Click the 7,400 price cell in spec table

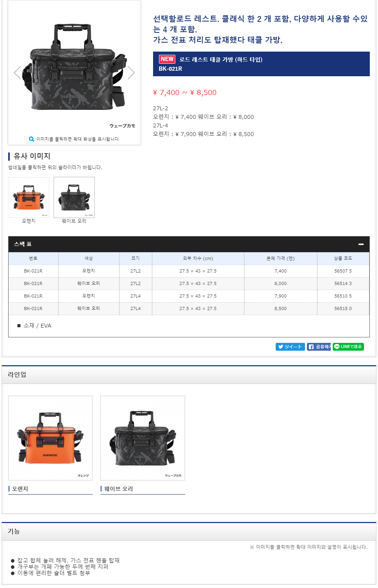(280, 271)
